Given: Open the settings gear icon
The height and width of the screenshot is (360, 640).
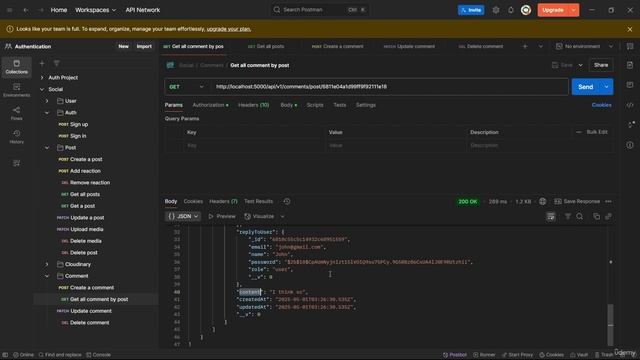Looking at the screenshot, I should [x=496, y=10].
